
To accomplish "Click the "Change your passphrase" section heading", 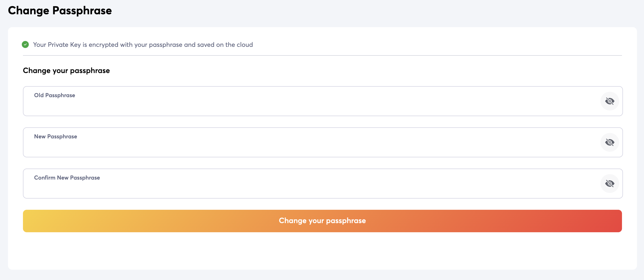I will (x=66, y=70).
